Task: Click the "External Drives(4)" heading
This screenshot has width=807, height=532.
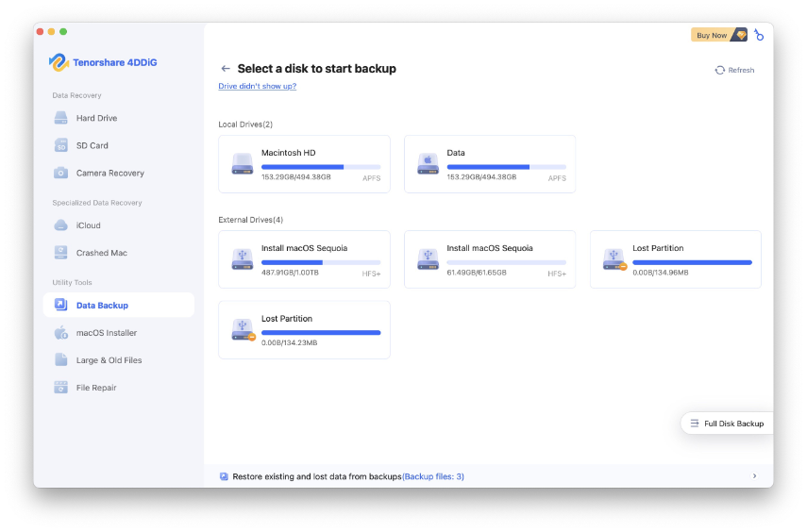Action: [x=251, y=220]
